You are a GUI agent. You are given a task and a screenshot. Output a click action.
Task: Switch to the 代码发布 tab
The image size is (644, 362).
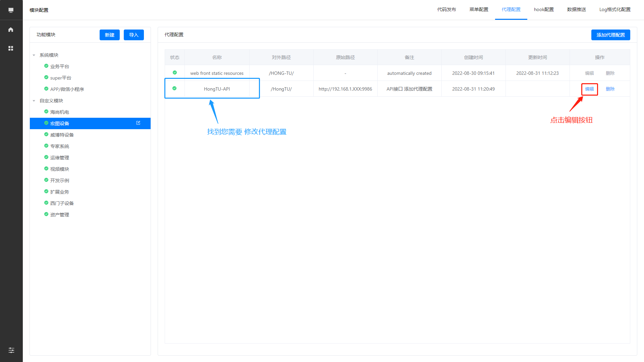[x=446, y=10]
